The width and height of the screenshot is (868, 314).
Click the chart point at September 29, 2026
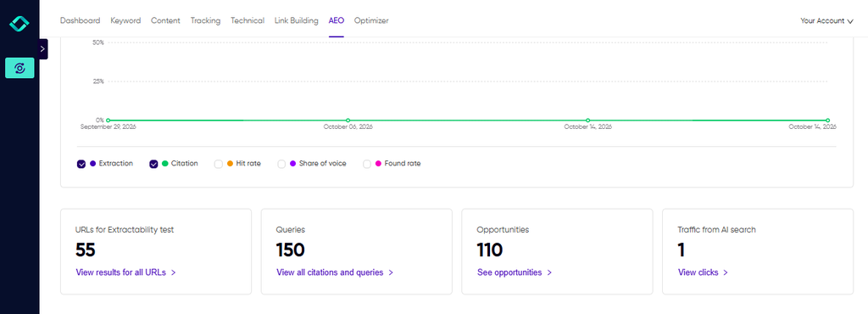tap(108, 121)
